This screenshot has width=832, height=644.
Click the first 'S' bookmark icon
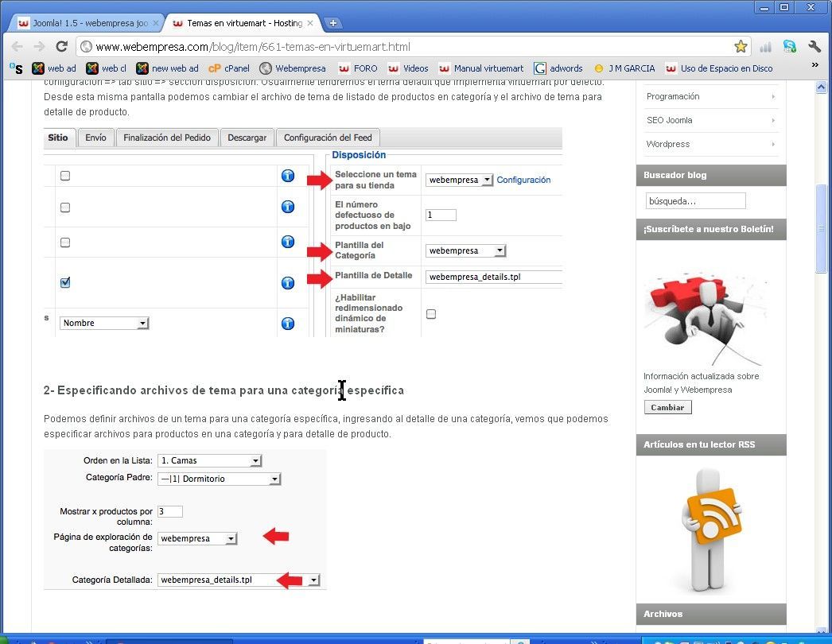(x=17, y=68)
